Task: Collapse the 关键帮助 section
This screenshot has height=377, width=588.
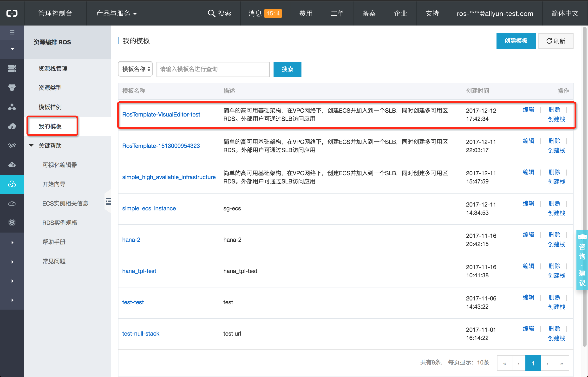Action: tap(31, 145)
